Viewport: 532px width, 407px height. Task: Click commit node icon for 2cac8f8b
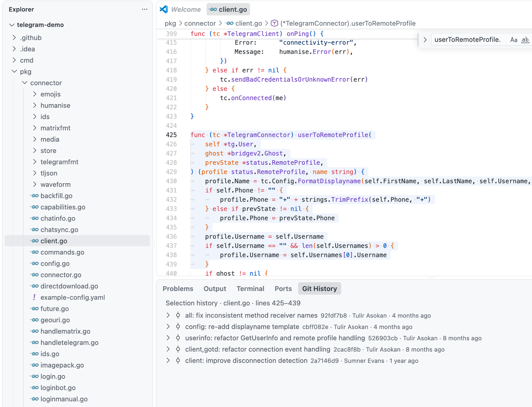pyautogui.click(x=178, y=349)
